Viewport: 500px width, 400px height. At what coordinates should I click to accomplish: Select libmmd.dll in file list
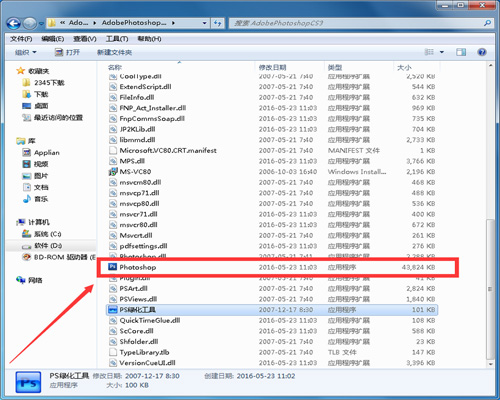tap(137, 140)
